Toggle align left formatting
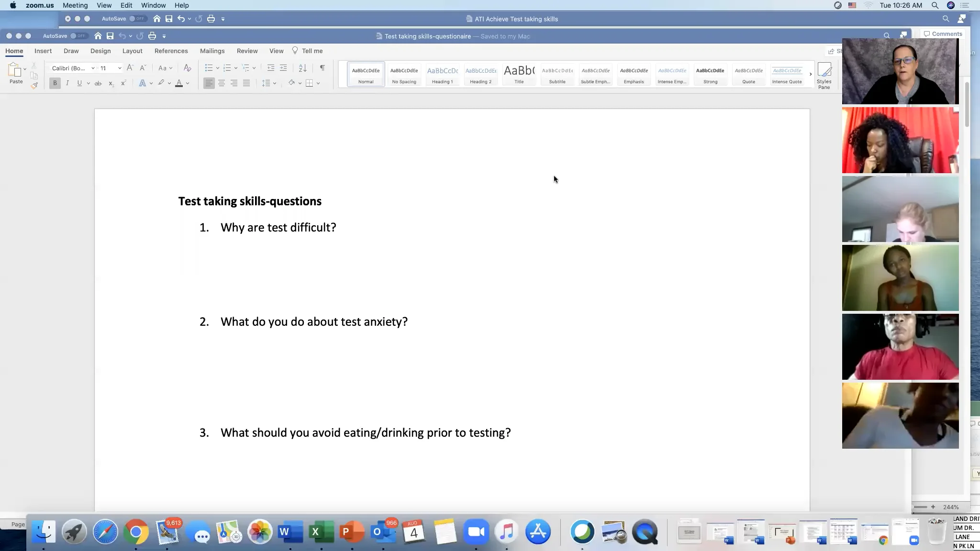980x551 pixels. click(209, 83)
